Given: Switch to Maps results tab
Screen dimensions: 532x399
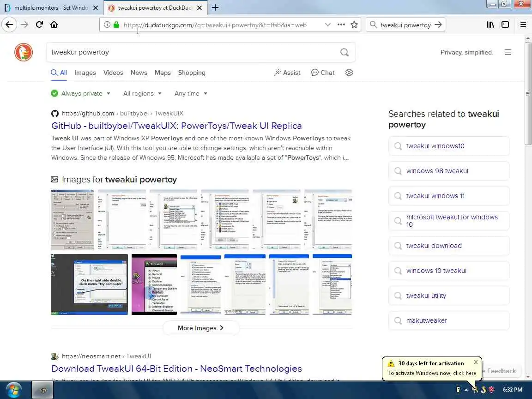Looking at the screenshot, I should point(163,73).
